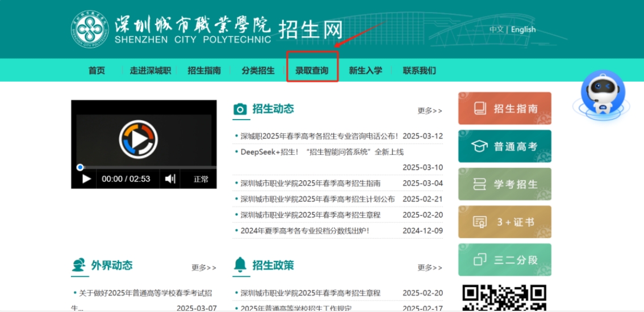Go to 新生入学 in navigation bar
Viewport: 644px width, 312px height.
click(365, 71)
